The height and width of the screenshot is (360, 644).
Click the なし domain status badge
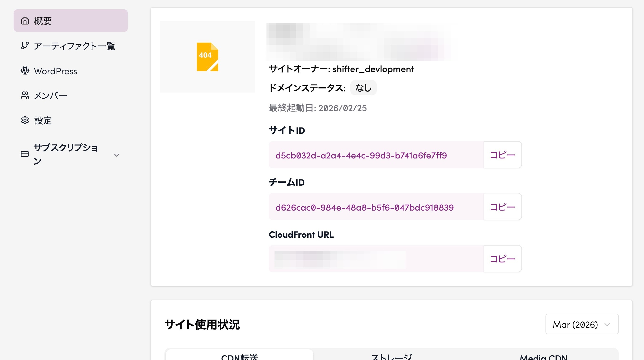point(363,88)
